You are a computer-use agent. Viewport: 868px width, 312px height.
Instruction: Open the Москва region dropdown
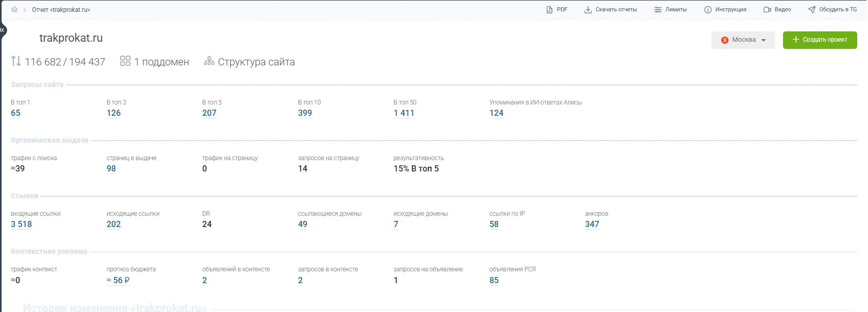(743, 40)
